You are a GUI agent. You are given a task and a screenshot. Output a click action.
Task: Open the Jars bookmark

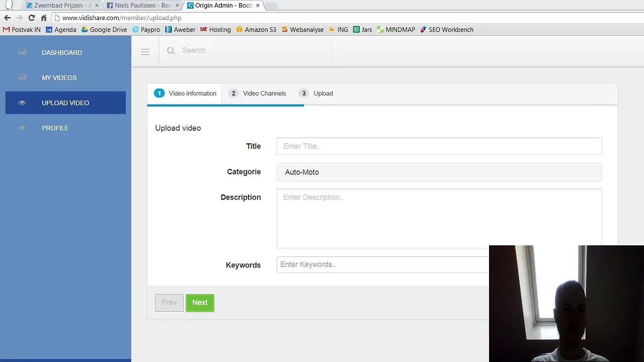coord(363,30)
